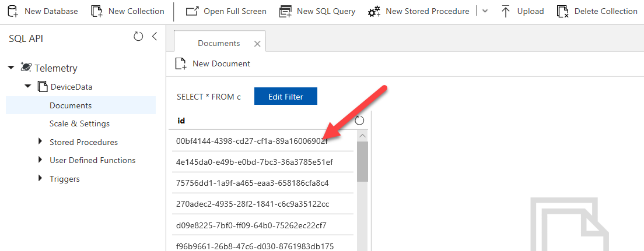Image resolution: width=644 pixels, height=251 pixels.
Task: Click the Telemetry database name
Action: (56, 68)
